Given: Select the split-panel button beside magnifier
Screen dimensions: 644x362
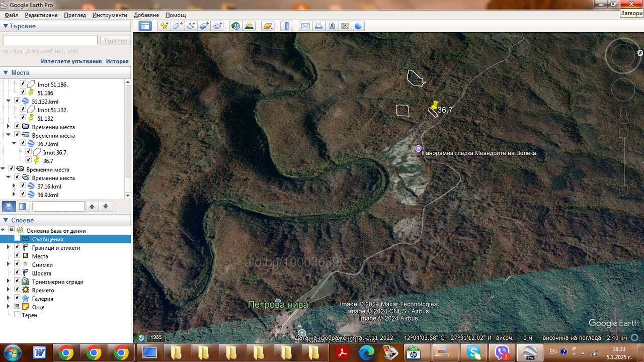Looking at the screenshot, I should click(22, 206).
